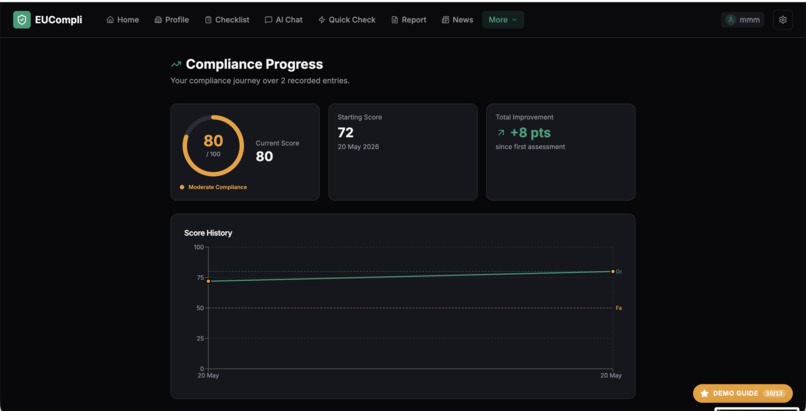
Task: Click the right 20 May x-axis label
Action: pos(611,376)
